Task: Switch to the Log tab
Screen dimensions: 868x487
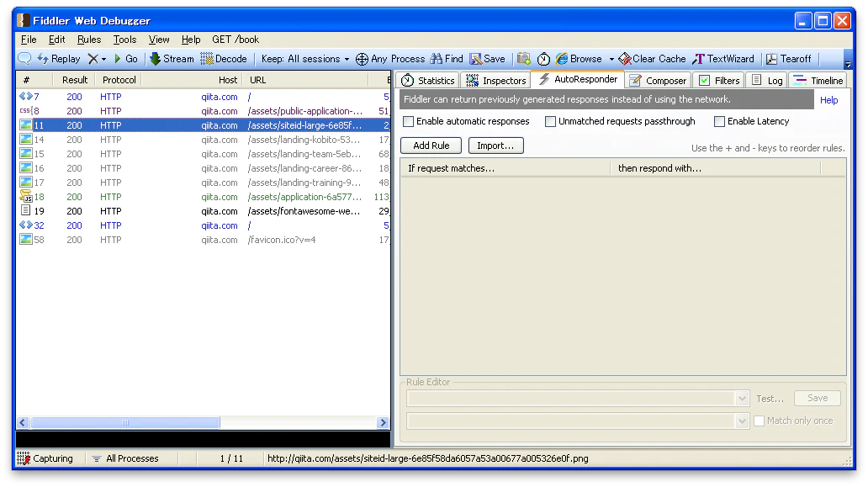Action: (x=767, y=80)
